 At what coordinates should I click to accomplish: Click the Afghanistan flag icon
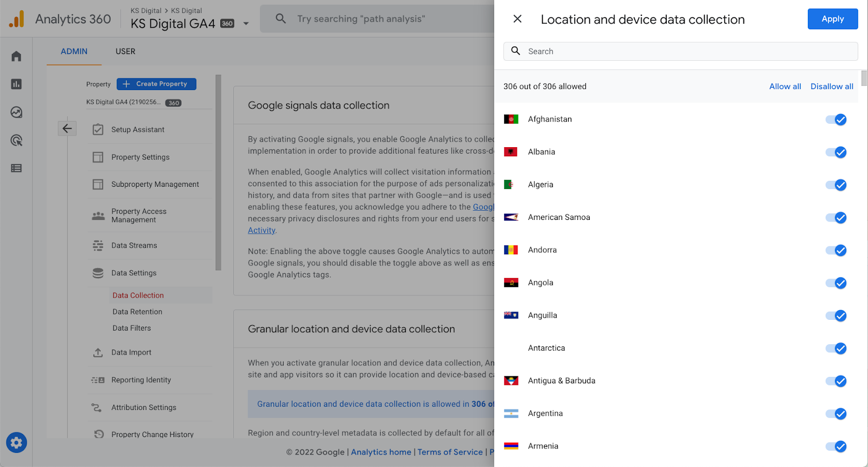(511, 119)
